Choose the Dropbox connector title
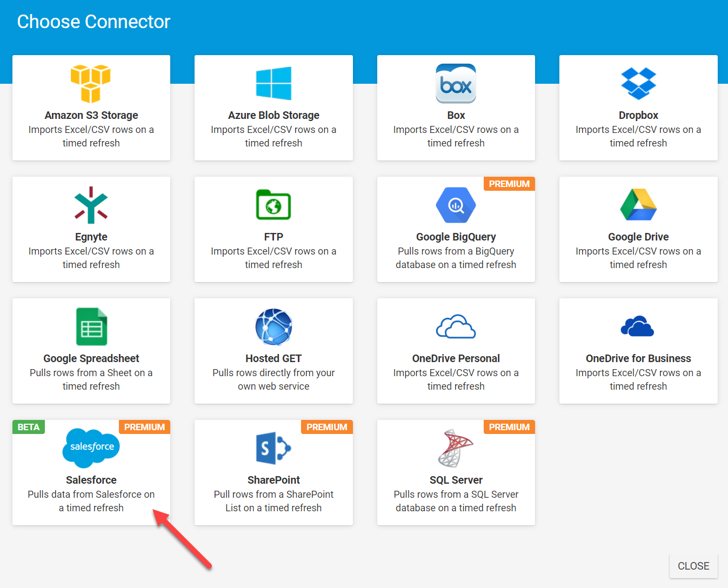Viewport: 728px width, 588px height. 638,115
